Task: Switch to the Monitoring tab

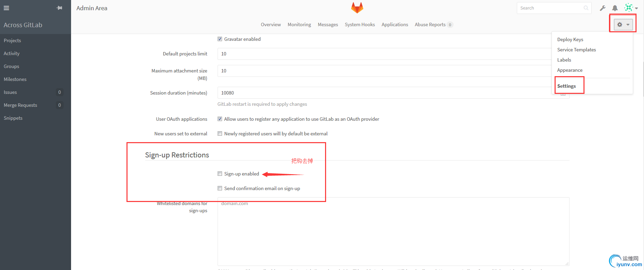Action: [299, 24]
